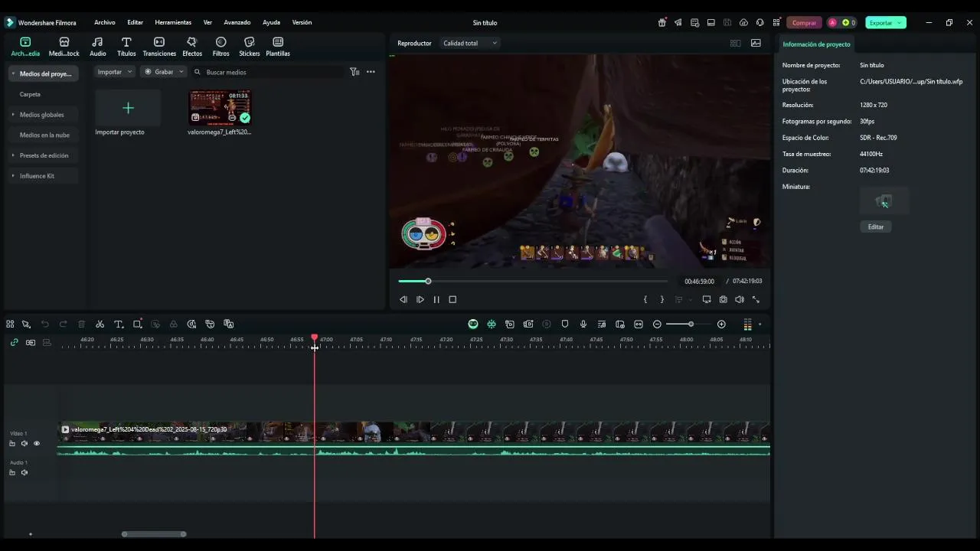Click the undo arrow in timeline toolbar

click(45, 324)
